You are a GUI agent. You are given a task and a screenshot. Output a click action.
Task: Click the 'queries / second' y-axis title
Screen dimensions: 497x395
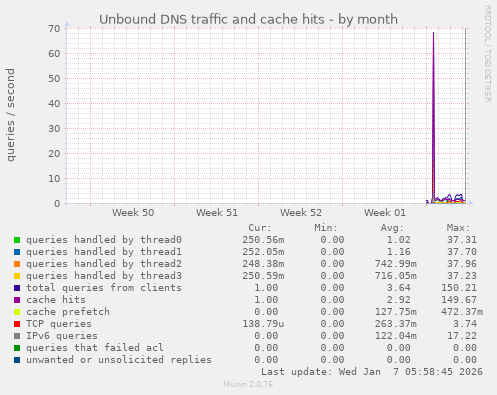[10, 115]
